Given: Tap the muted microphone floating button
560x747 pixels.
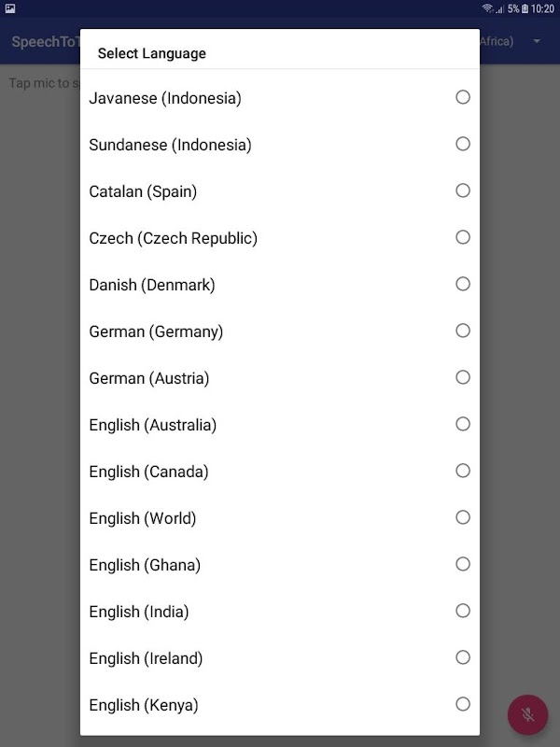Looking at the screenshot, I should coord(527,714).
